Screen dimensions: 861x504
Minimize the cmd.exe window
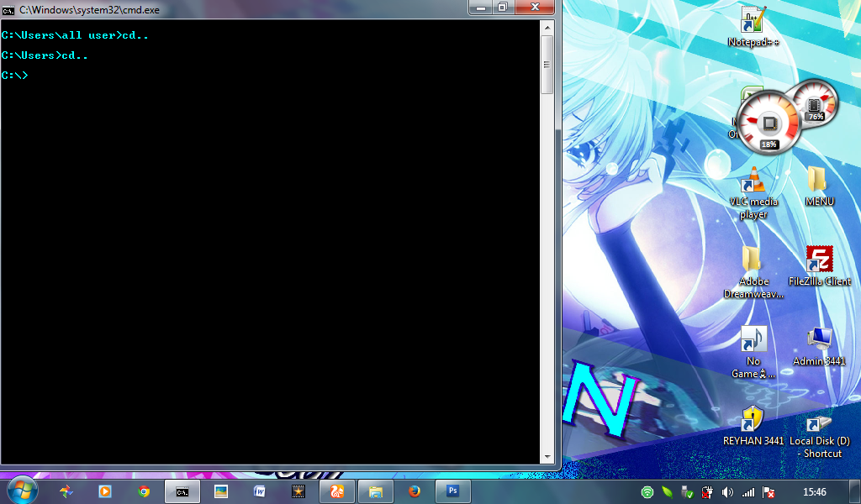click(480, 7)
